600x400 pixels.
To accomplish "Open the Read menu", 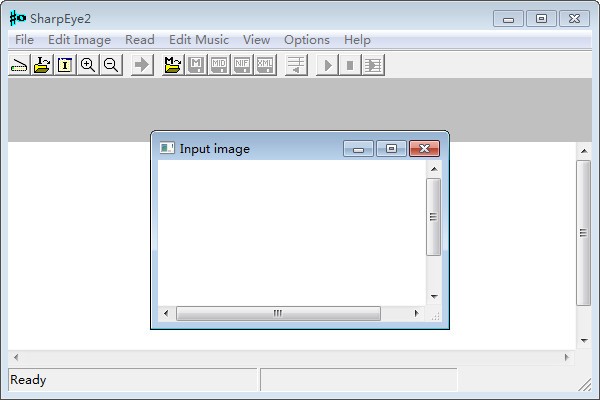I will click(140, 40).
